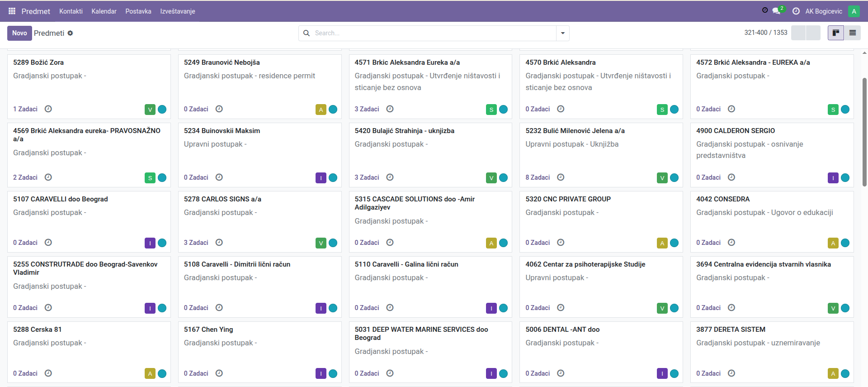Click the white activities clock in navbar

(x=796, y=11)
